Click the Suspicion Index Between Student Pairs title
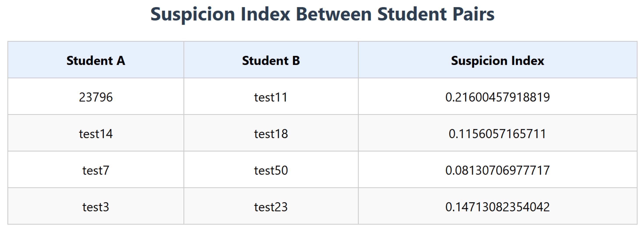Viewport: 644px width, 230px height. [x=322, y=14]
